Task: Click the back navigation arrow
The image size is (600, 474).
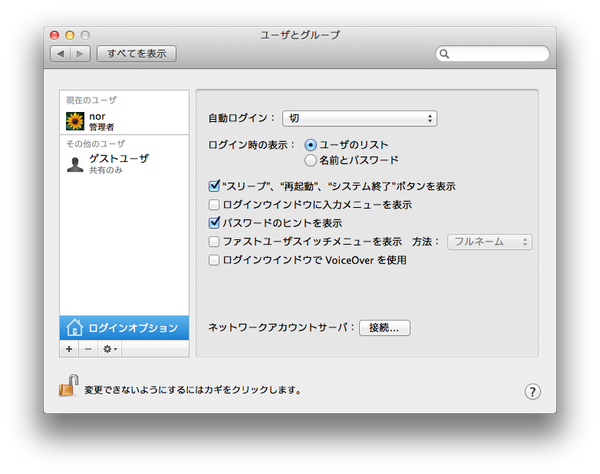Action: 60,54
